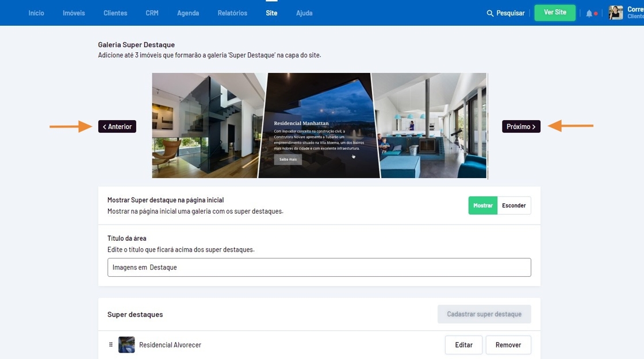
Task: Open the Ajuda menu
Action: [304, 13]
